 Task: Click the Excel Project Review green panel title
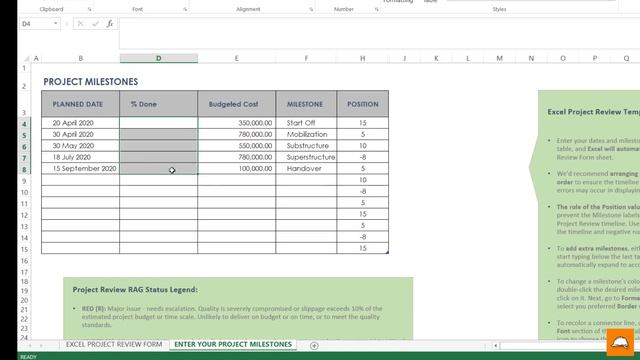593,112
